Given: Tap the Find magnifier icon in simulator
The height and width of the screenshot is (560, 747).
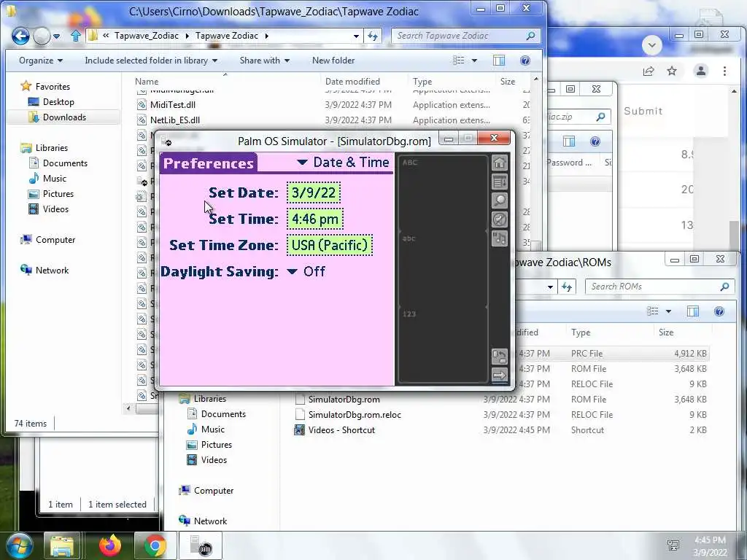Looking at the screenshot, I should pos(499,201).
